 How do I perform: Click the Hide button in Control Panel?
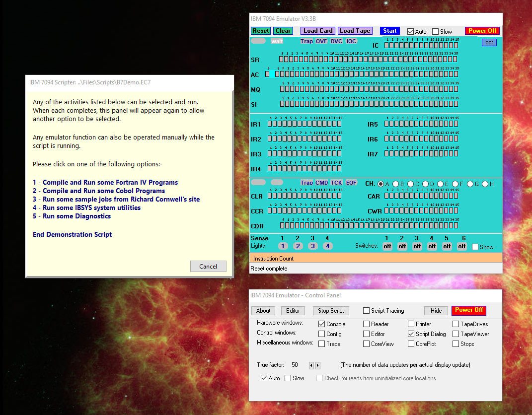coord(436,311)
